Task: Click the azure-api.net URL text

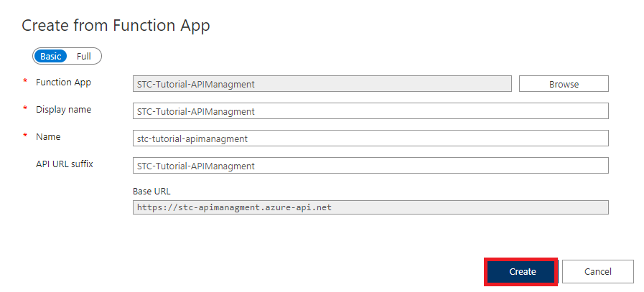Action: (x=235, y=207)
